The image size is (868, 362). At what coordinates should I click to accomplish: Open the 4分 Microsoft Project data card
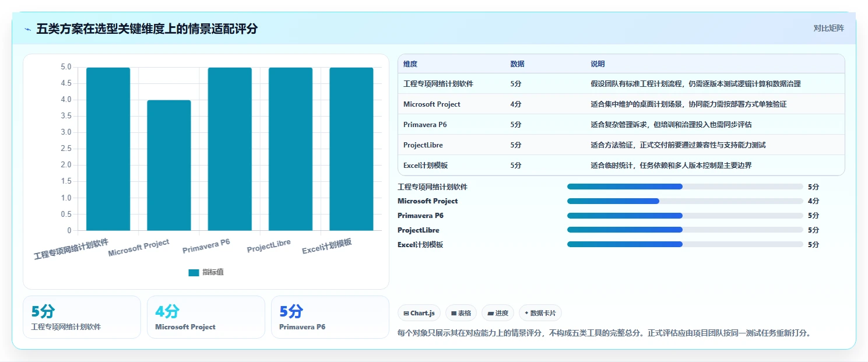point(206,317)
